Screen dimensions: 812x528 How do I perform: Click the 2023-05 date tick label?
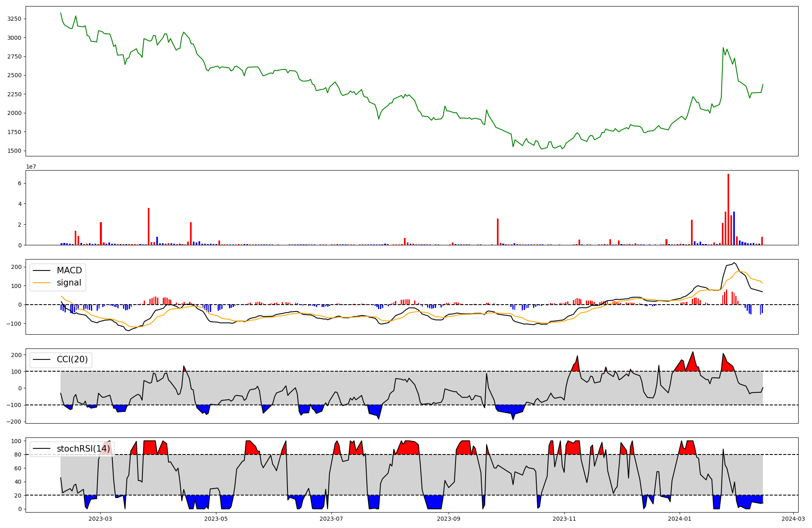tap(216, 519)
